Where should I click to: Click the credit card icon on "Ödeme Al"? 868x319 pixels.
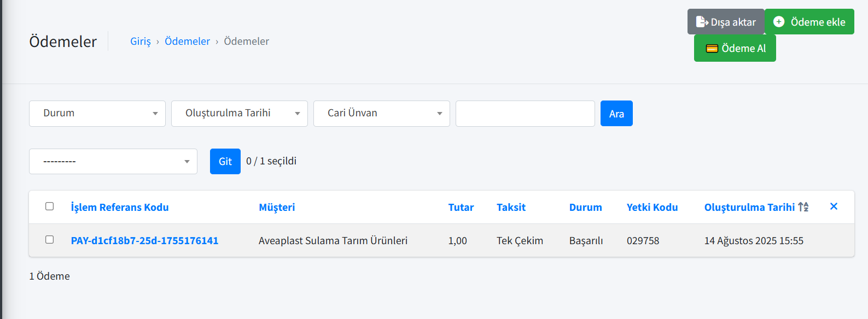[x=712, y=48]
